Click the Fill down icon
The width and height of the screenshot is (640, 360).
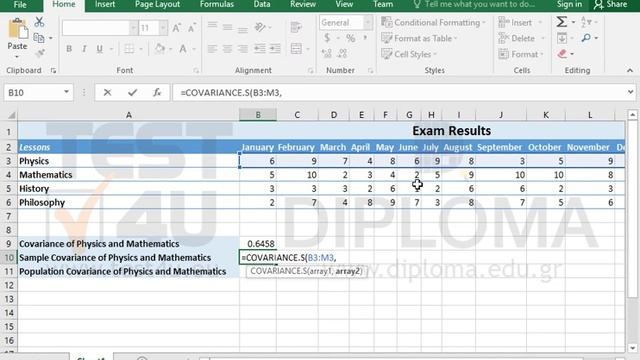click(562, 38)
